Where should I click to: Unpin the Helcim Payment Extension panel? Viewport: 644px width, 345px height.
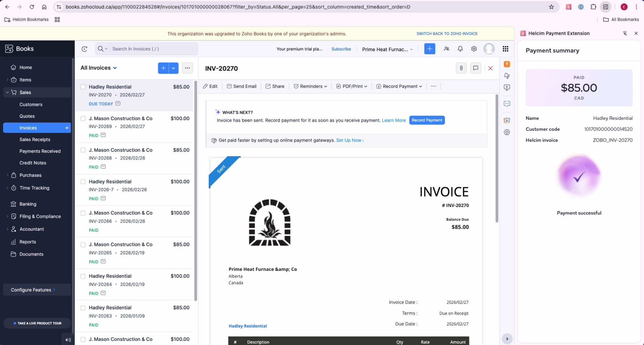(625, 34)
